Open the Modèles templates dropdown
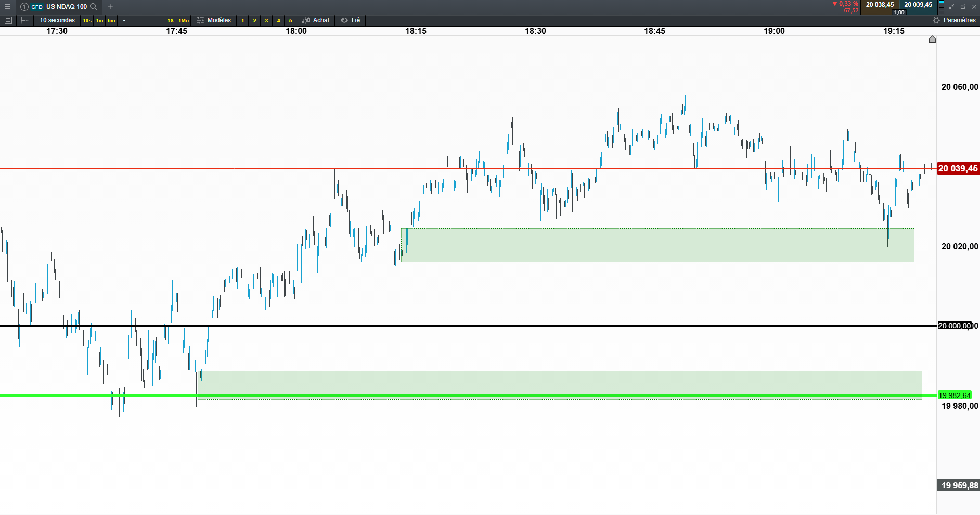980x515 pixels. (x=214, y=20)
